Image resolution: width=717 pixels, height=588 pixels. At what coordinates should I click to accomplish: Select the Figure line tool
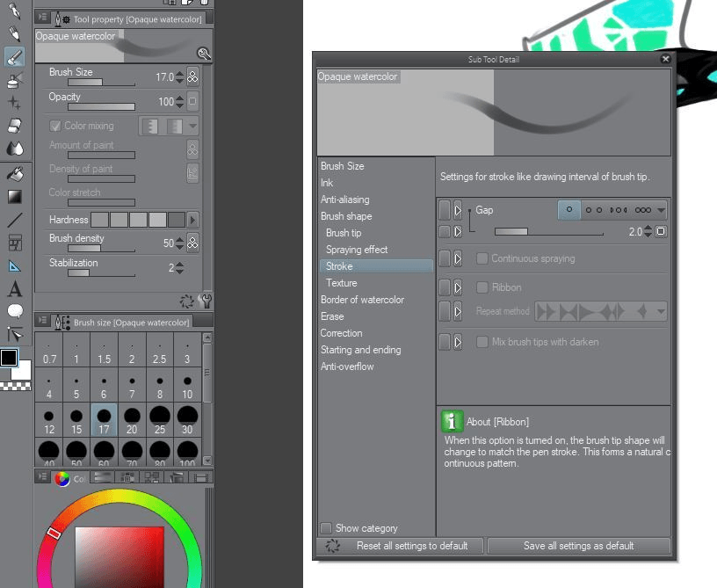pyautogui.click(x=15, y=220)
